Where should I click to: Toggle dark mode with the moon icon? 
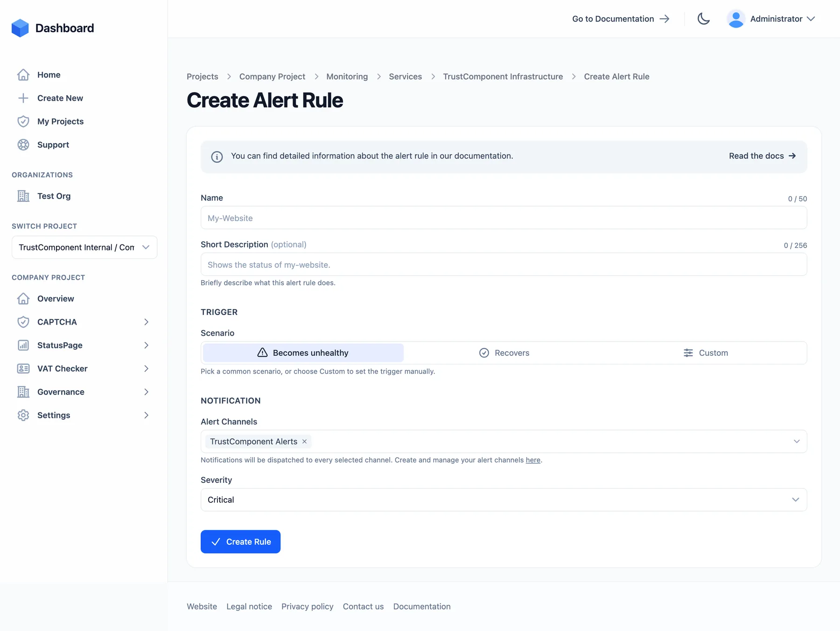(703, 19)
